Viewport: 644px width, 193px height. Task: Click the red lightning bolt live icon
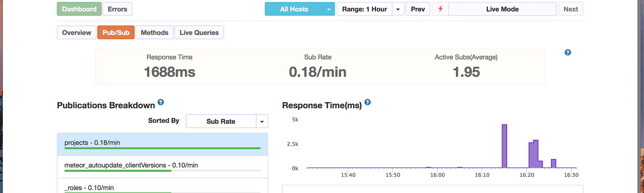(x=440, y=9)
